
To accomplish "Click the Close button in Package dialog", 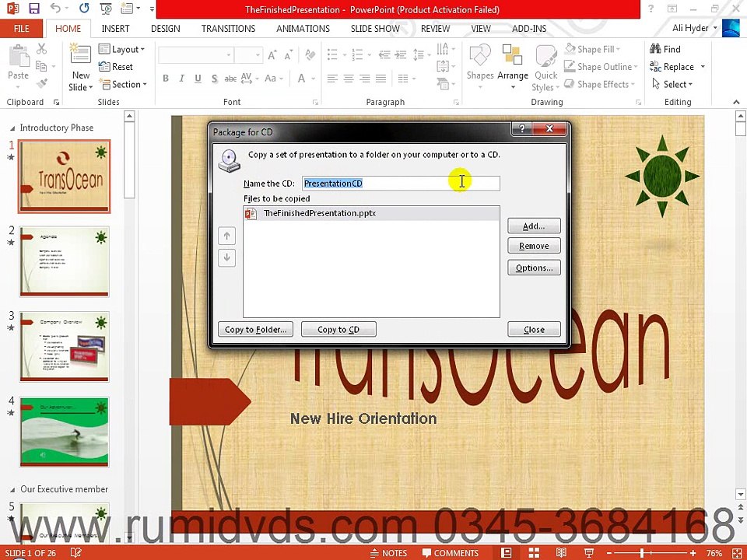I will point(534,330).
